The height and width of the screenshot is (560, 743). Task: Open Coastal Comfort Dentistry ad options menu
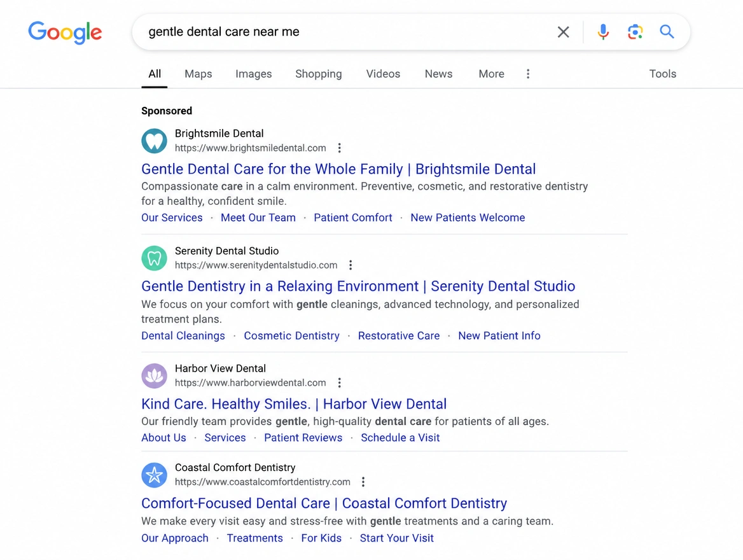pos(363,482)
